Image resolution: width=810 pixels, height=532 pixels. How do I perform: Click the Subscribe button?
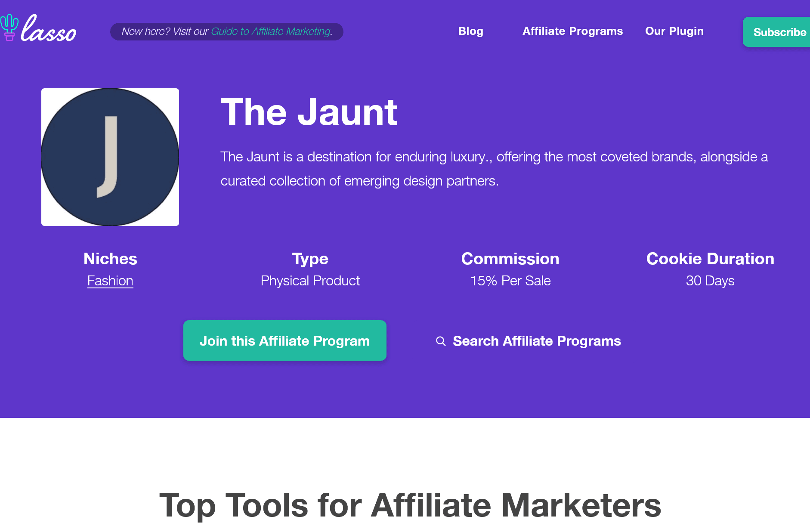(x=777, y=32)
